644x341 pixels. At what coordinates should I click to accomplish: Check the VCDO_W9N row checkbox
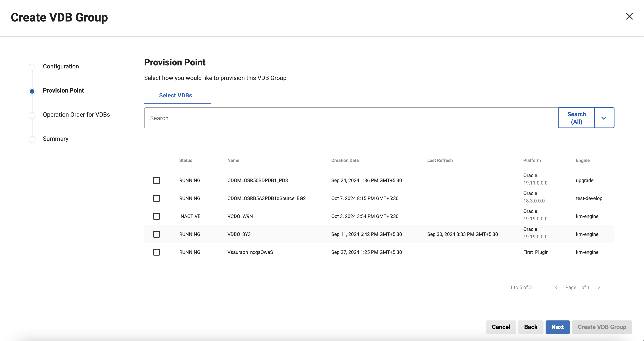coord(157,216)
